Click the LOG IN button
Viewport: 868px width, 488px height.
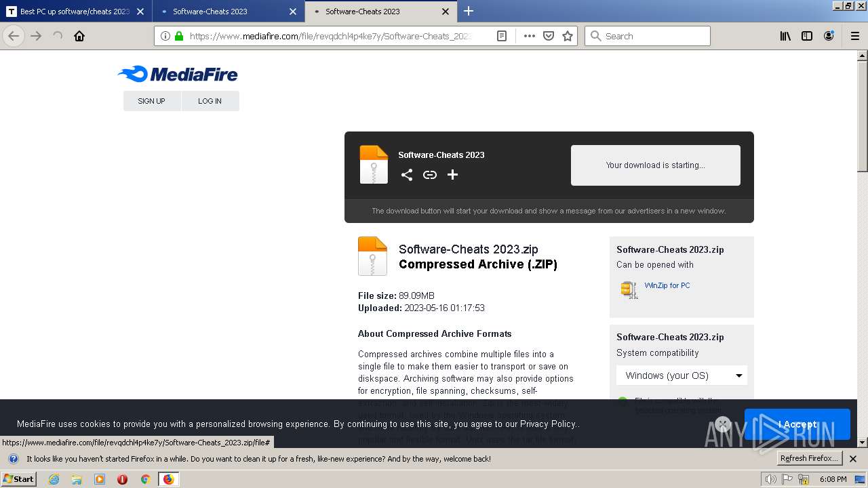[210, 101]
